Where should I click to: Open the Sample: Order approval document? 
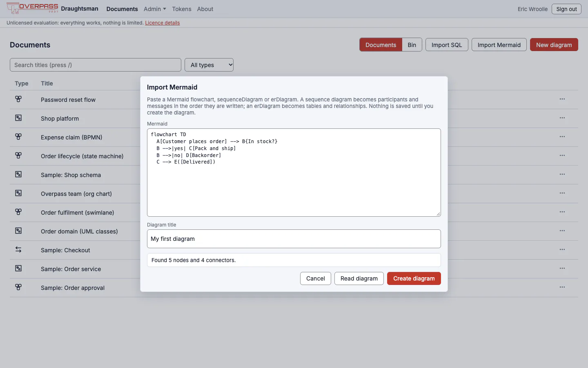[73, 288]
